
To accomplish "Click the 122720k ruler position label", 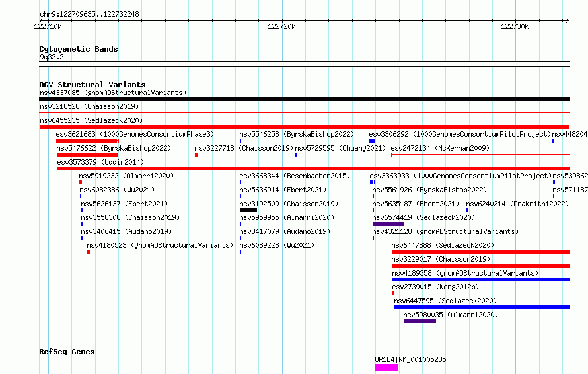I will 281,26.
